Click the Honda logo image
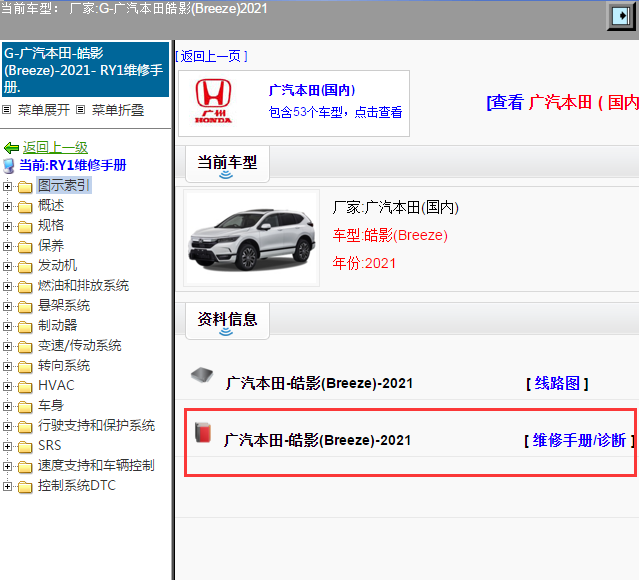The image size is (639, 580). coord(213,101)
